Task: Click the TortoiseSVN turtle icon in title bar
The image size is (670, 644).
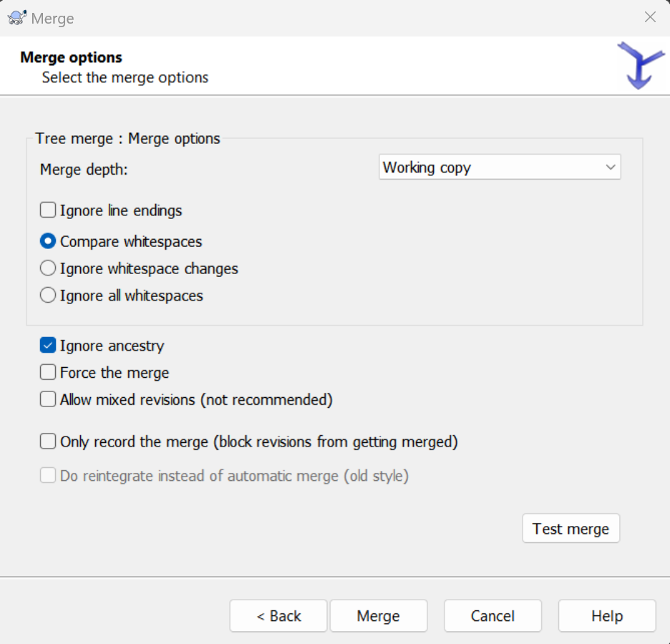Action: coord(17,18)
